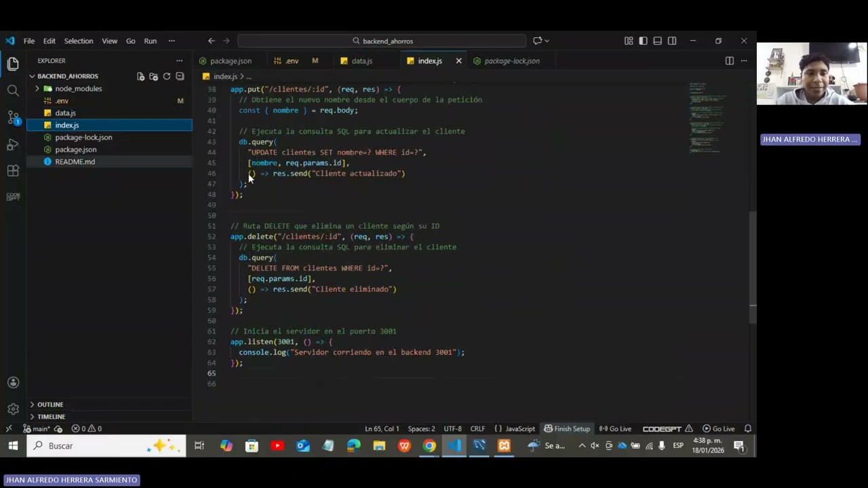This screenshot has height=488, width=868.
Task: Open remote window indicator in status bar
Action: [9, 428]
